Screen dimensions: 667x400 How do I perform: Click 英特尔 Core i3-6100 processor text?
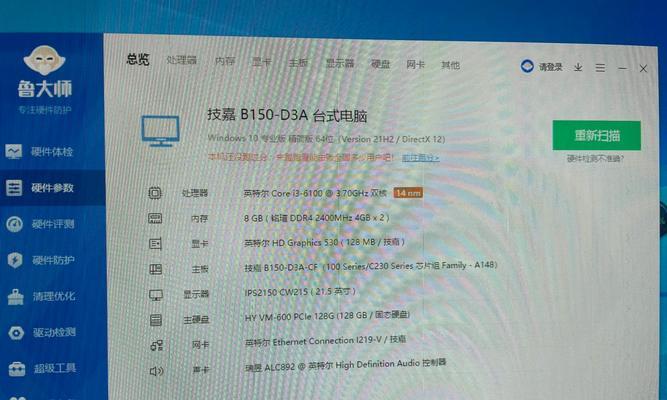tap(315, 193)
